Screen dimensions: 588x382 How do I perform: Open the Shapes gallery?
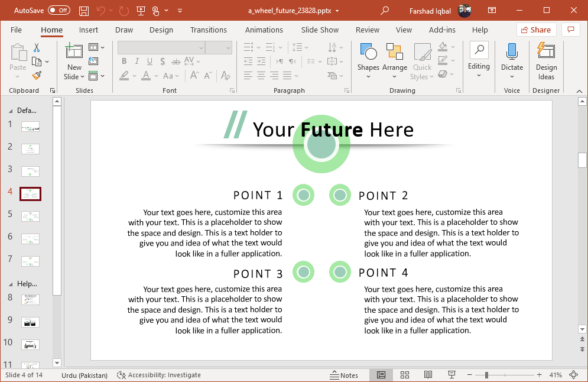coord(368,61)
